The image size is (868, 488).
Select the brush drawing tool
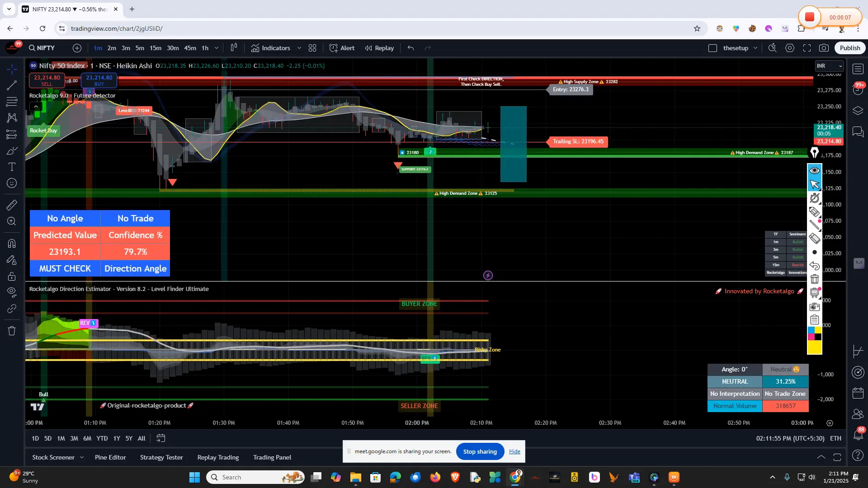(x=12, y=150)
